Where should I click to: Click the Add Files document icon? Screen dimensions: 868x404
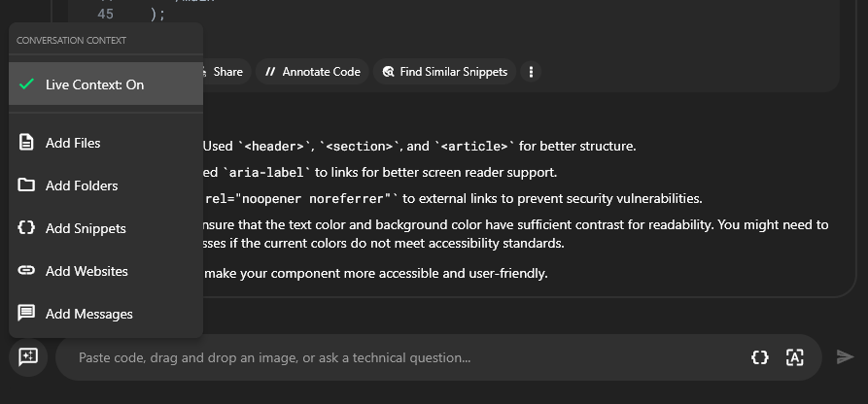pos(26,142)
